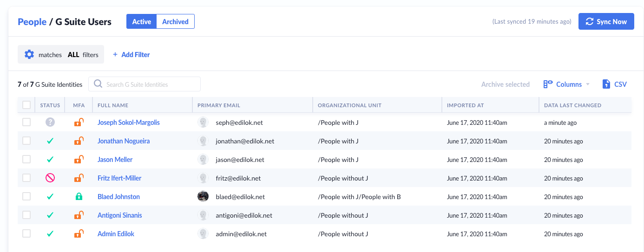Open the Columns dropdown
The height and width of the screenshot is (252, 644).
[567, 84]
